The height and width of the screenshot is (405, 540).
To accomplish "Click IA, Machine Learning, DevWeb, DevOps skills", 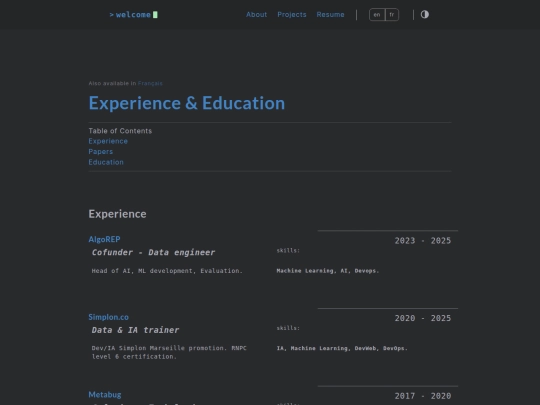I will [x=342, y=349].
